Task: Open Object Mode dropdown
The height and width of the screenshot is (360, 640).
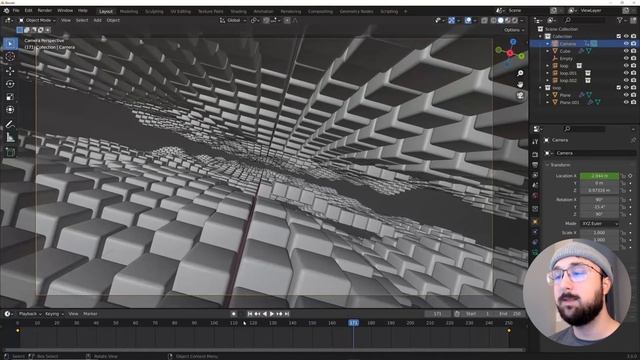Action: [x=37, y=20]
